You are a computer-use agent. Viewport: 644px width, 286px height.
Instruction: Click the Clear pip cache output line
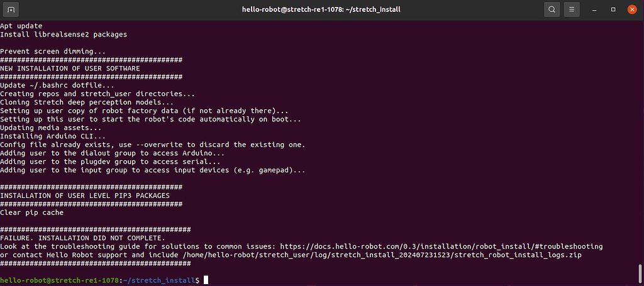pos(31,212)
